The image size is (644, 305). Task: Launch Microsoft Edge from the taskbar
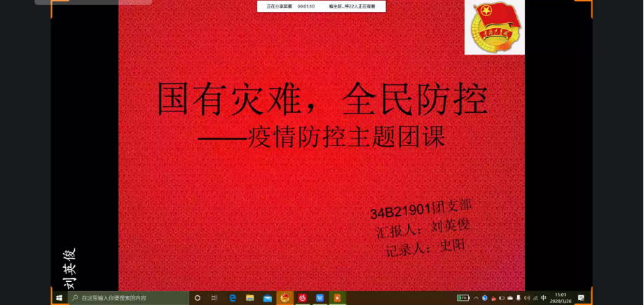point(233,298)
